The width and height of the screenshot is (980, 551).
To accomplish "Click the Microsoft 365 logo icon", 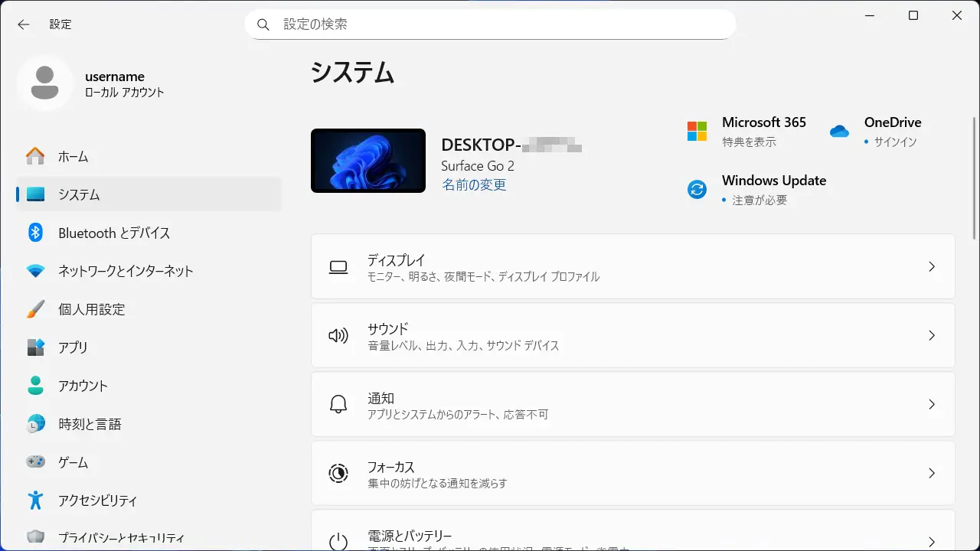I will pyautogui.click(x=697, y=131).
